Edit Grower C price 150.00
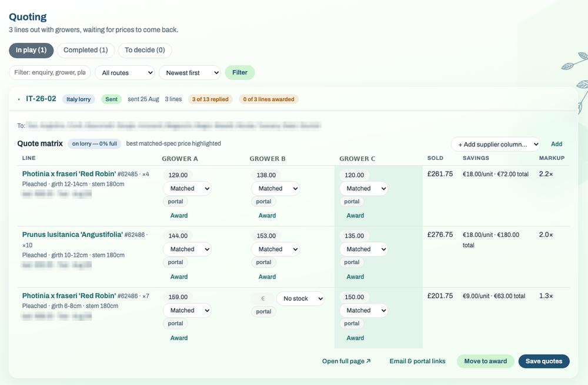Screen dimensions: 588x385 click(355, 297)
